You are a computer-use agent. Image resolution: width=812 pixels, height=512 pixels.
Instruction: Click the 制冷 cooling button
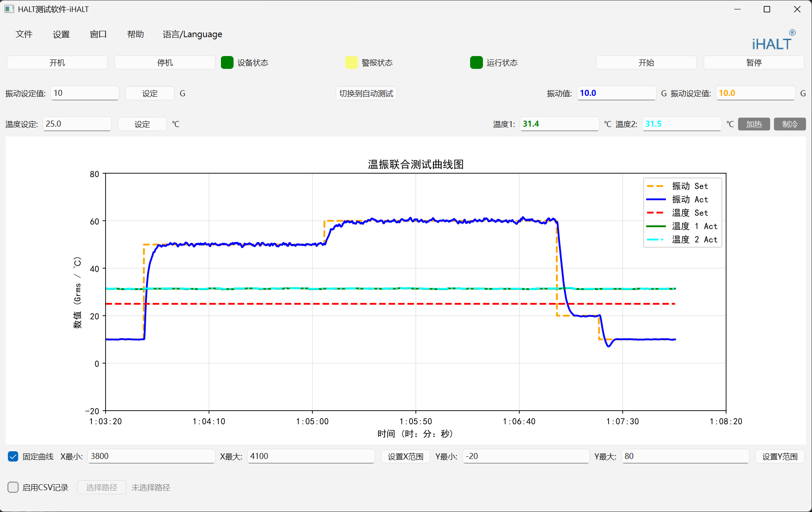(x=790, y=124)
